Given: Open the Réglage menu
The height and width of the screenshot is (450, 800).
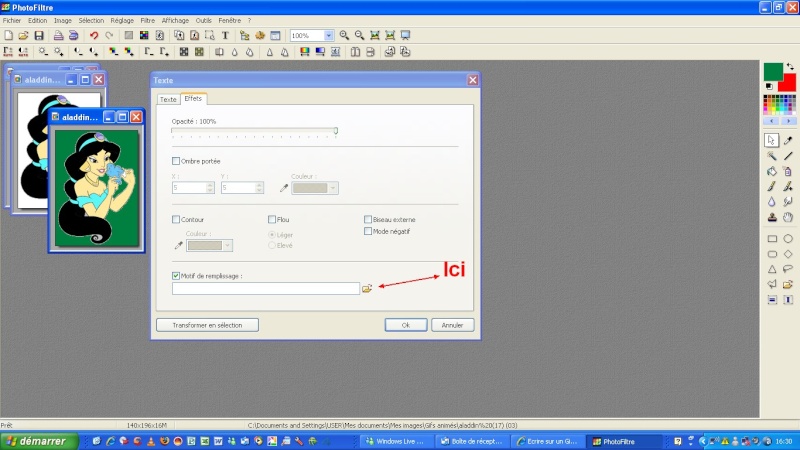Looking at the screenshot, I should [x=122, y=20].
